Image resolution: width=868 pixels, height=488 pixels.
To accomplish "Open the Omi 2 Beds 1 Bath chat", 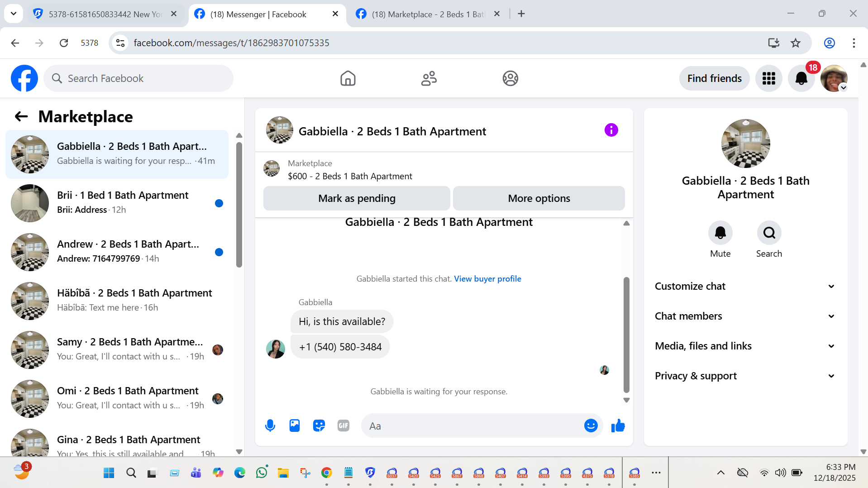I will pos(117,399).
